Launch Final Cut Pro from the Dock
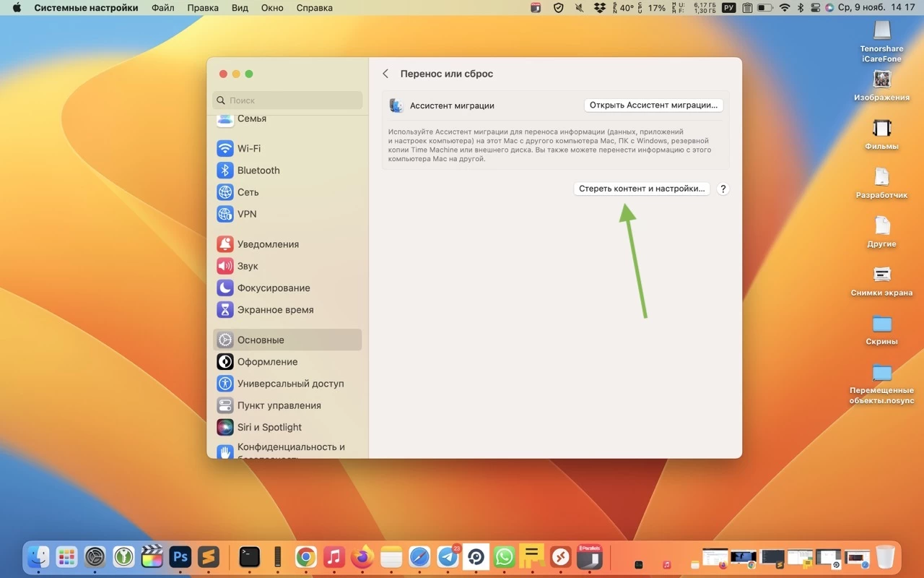 point(152,556)
